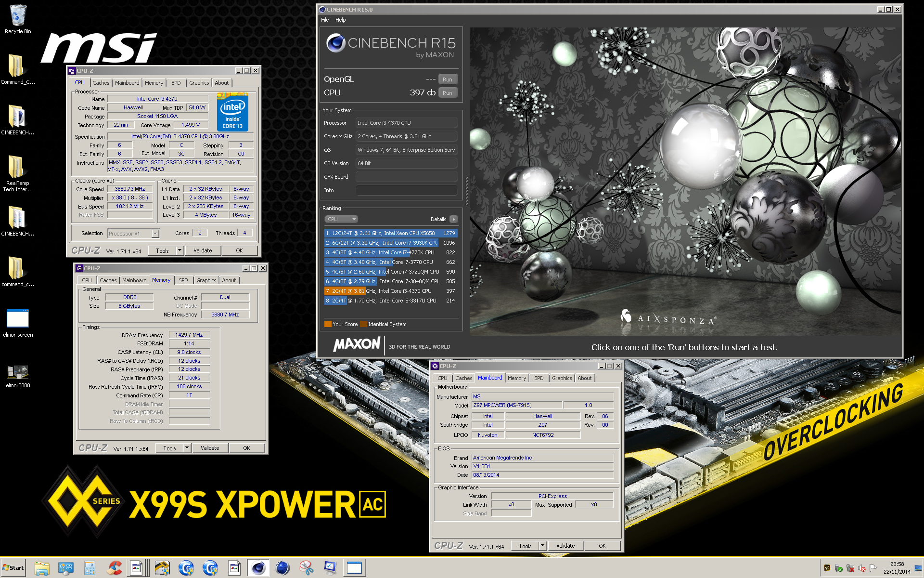Click the Cinebench logo sphere icon
The height and width of the screenshot is (578, 924).
pos(336,43)
